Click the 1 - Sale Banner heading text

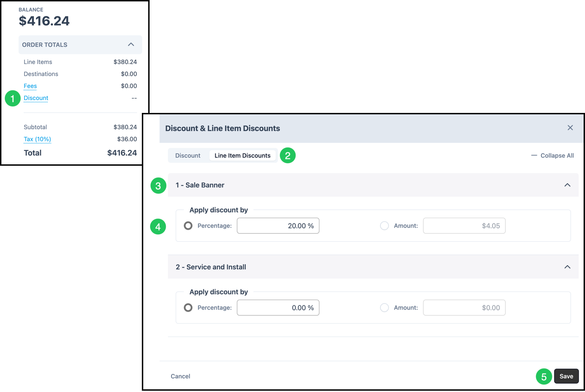[x=200, y=185]
